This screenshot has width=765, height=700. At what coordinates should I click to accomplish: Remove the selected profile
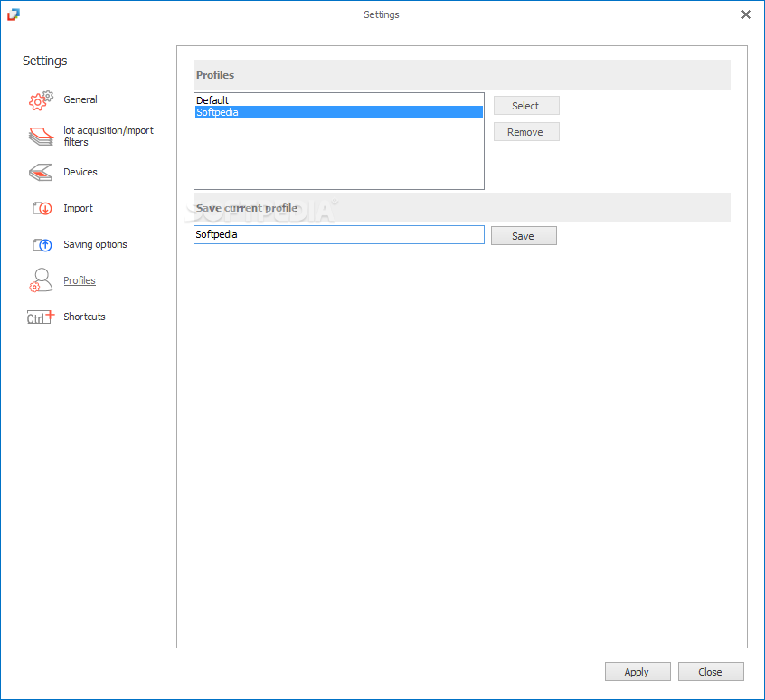(x=526, y=132)
